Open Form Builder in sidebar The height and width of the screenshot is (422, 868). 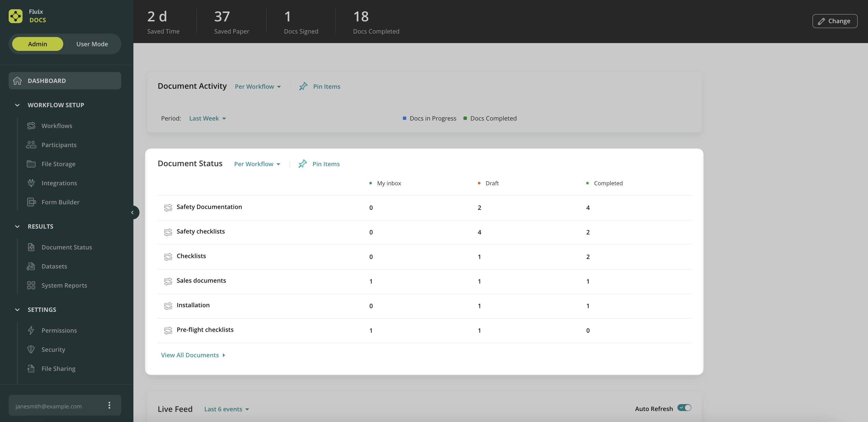pos(60,202)
